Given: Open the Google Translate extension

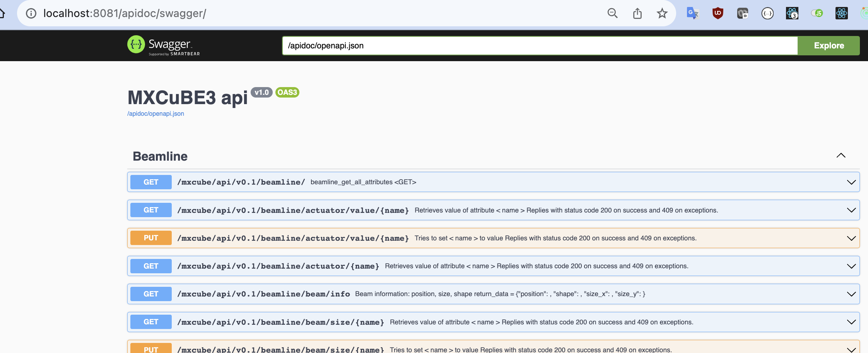Looking at the screenshot, I should [x=692, y=14].
